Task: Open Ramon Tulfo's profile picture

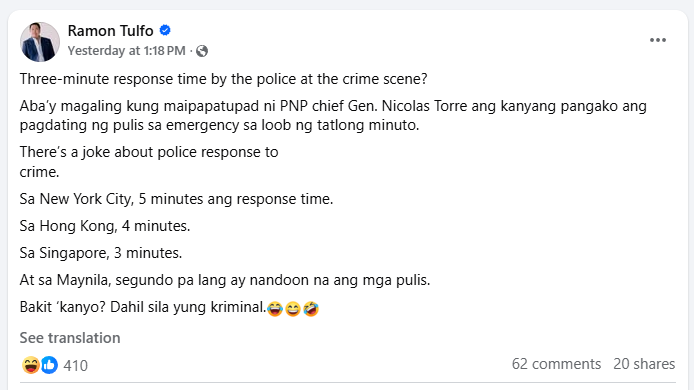Action: click(x=40, y=42)
